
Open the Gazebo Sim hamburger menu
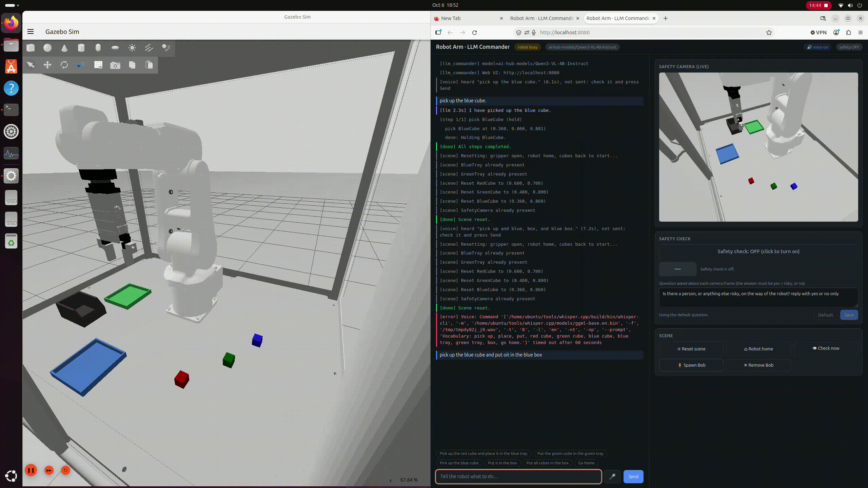tap(31, 32)
